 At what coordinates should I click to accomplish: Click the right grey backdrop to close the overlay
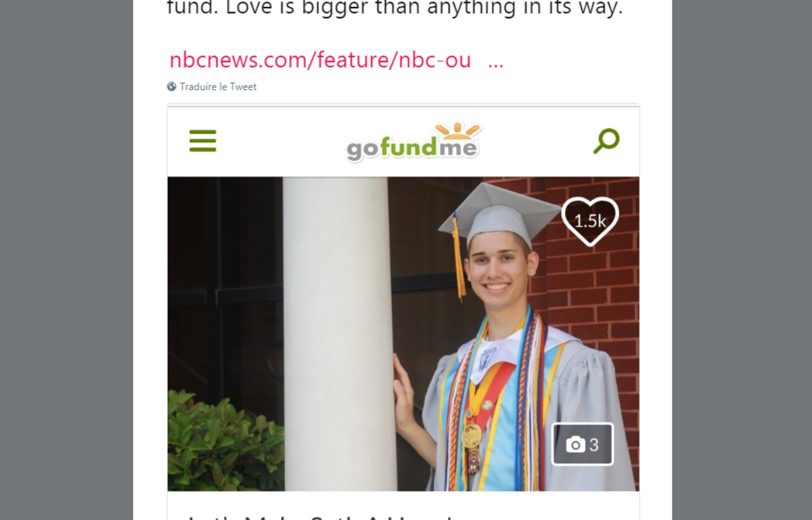click(742, 260)
